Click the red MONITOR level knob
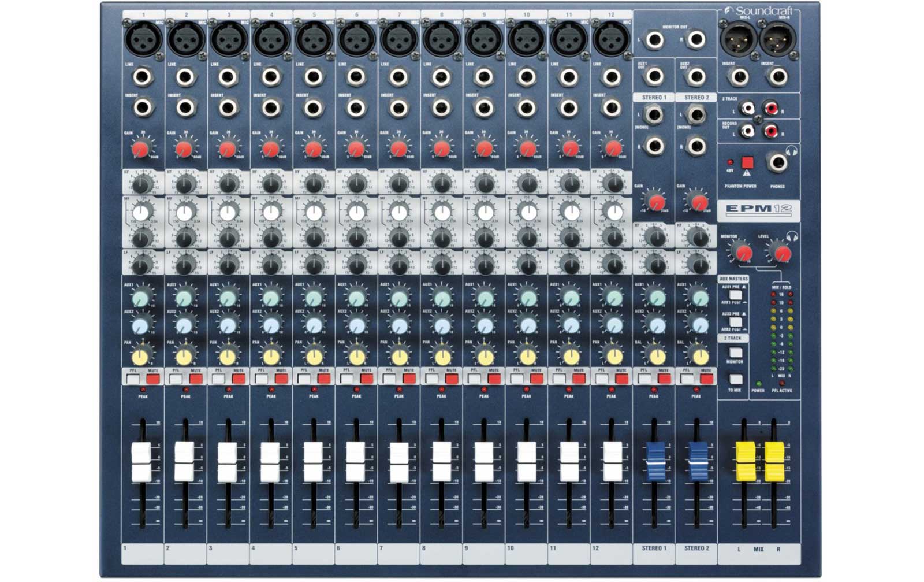This screenshot has height=582, width=924. pos(744,253)
